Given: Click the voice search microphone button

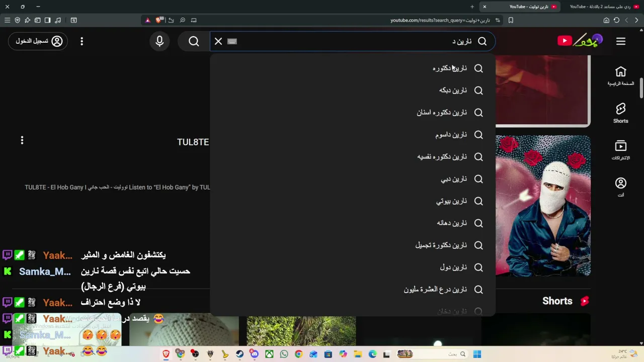Looking at the screenshot, I should tap(159, 41).
